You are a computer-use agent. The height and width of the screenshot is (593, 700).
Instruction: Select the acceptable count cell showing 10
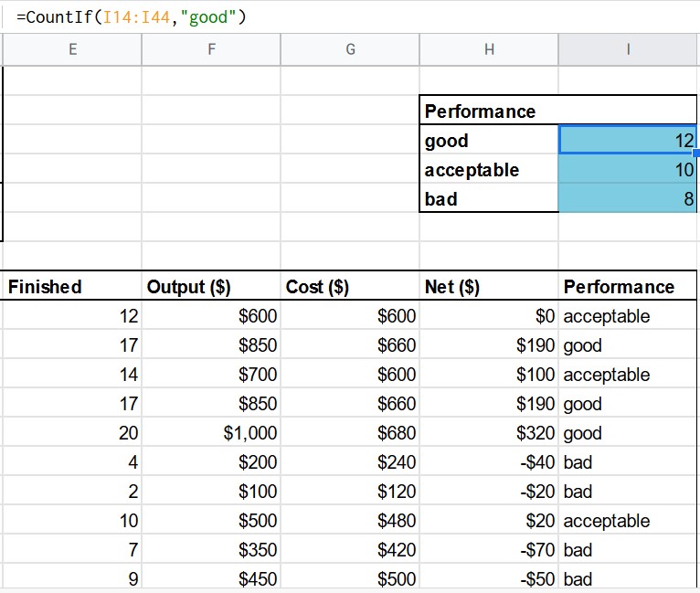pos(628,170)
